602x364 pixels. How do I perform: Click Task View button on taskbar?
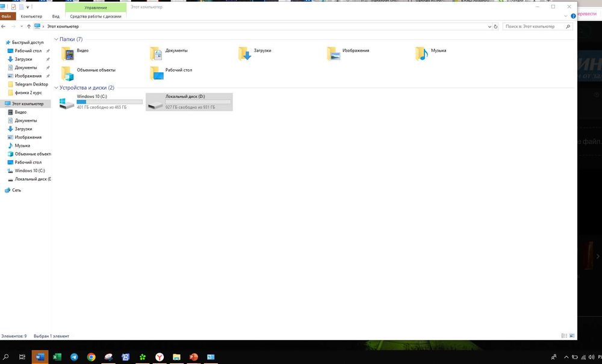22,357
